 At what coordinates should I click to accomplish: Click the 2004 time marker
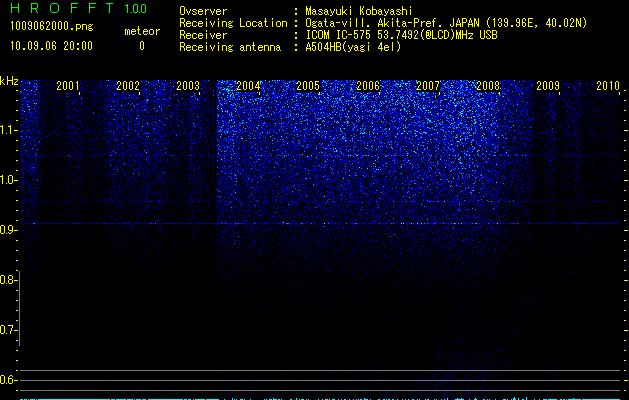click(248, 86)
